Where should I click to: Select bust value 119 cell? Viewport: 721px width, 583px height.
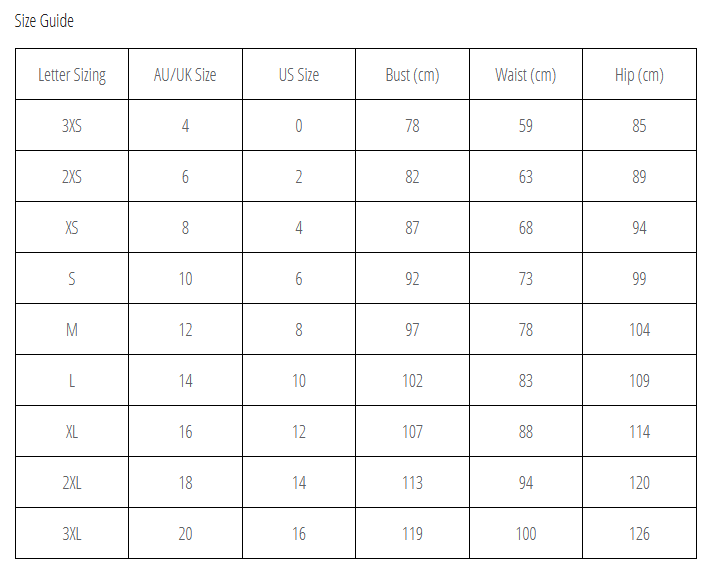[x=412, y=534]
